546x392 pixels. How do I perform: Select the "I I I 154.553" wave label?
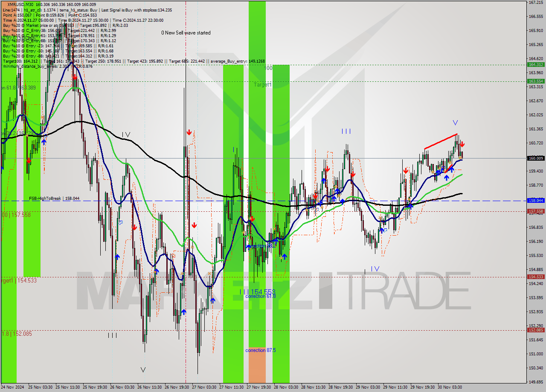[257, 292]
